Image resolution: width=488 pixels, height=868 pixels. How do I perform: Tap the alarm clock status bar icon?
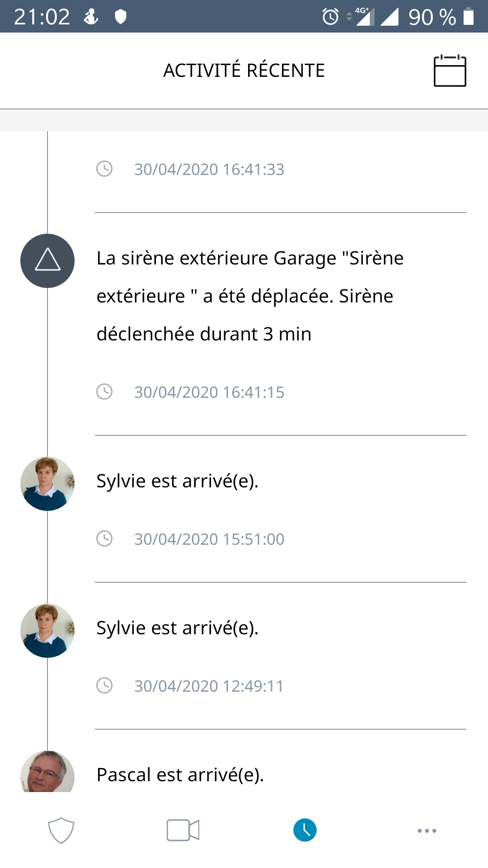pyautogui.click(x=330, y=17)
